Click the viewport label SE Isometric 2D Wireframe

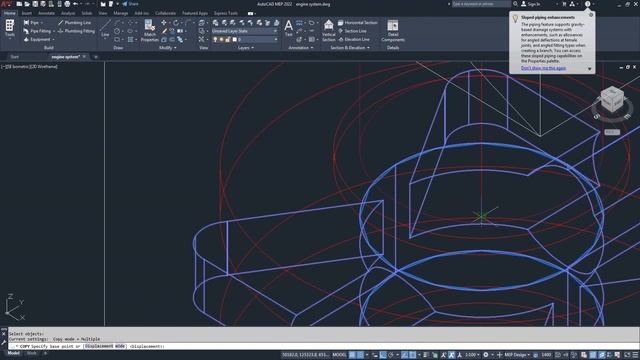30,67
